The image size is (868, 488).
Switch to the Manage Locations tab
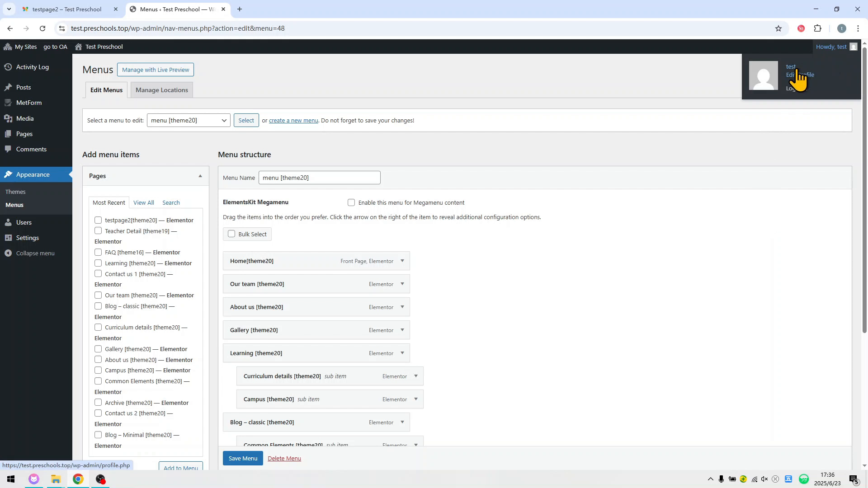[161, 90]
